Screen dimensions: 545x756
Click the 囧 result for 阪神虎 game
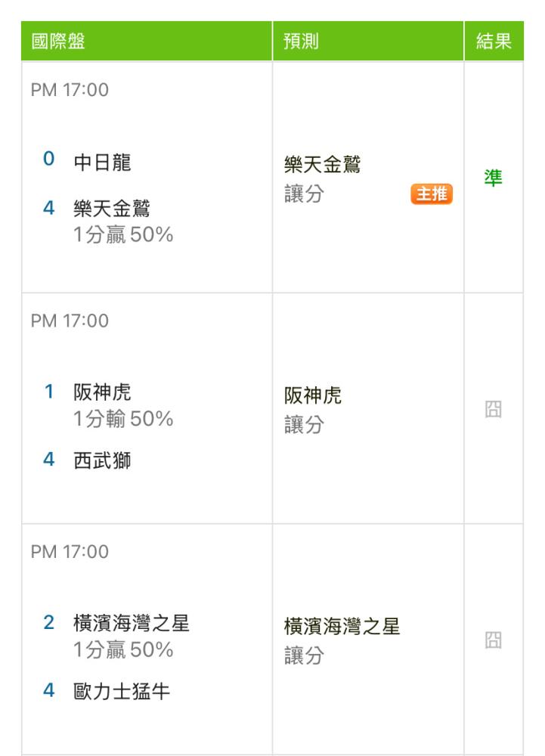pyautogui.click(x=493, y=411)
